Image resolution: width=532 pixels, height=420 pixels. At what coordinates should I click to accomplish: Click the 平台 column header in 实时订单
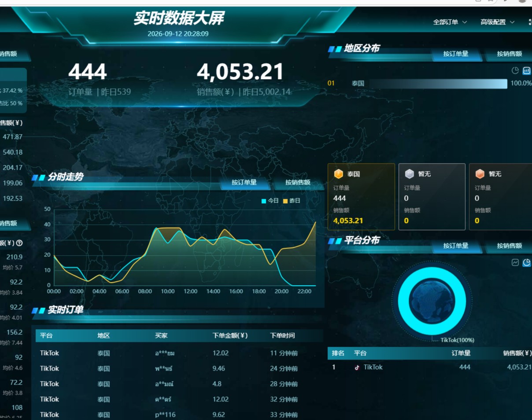coord(46,335)
